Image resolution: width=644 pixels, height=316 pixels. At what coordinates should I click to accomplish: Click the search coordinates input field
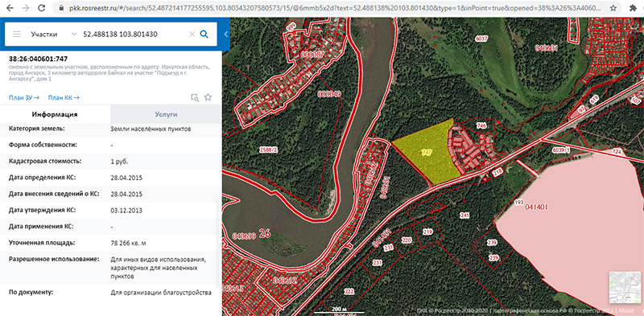134,35
